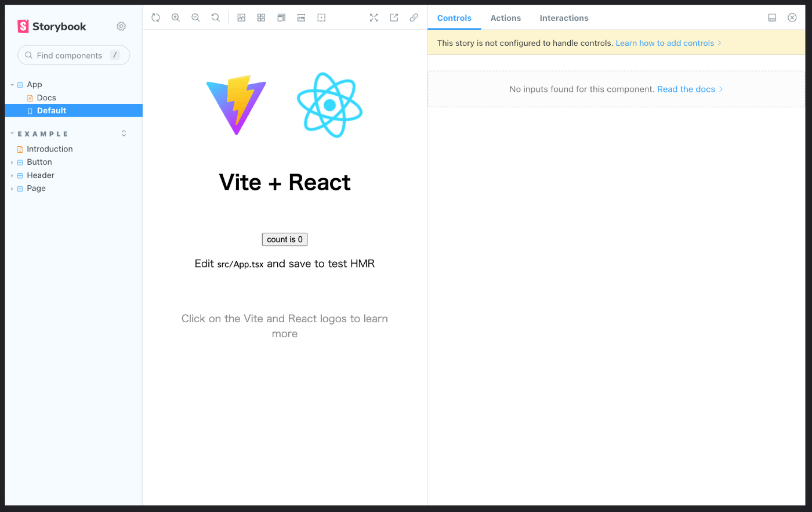The height and width of the screenshot is (512, 812).
Task: Click the remount component icon
Action: coord(155,18)
